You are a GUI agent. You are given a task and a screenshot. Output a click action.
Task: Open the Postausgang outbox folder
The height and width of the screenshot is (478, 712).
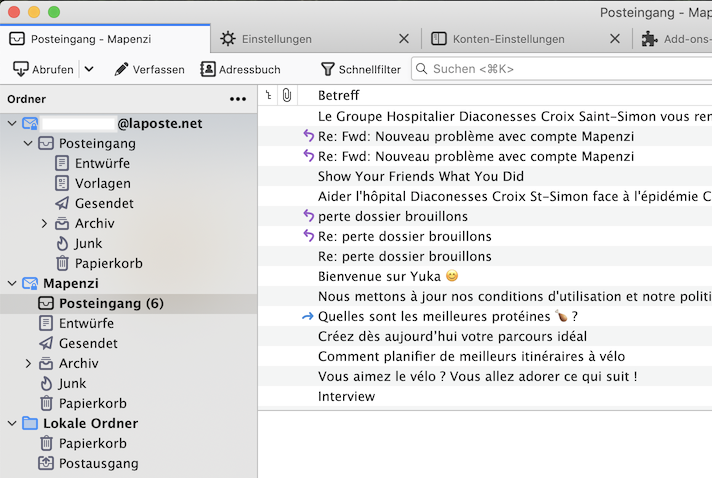click(98, 463)
